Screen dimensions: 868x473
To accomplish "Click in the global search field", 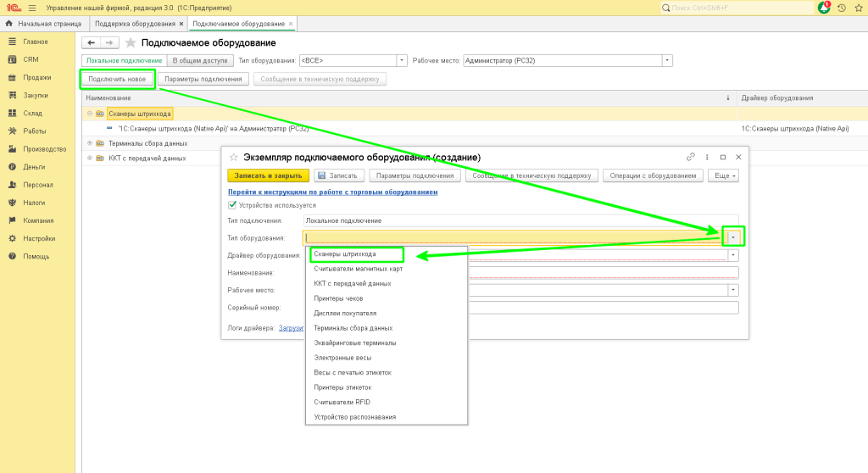I will [737, 8].
